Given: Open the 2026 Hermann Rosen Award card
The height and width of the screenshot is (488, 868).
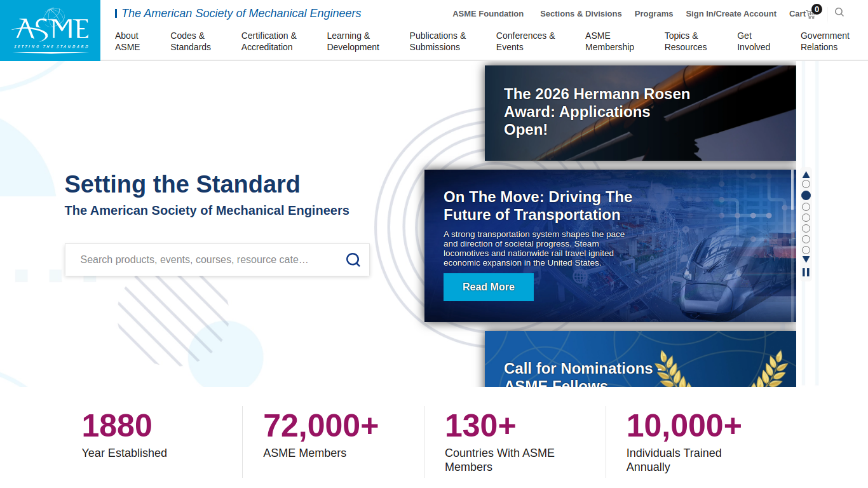Looking at the screenshot, I should click(640, 113).
